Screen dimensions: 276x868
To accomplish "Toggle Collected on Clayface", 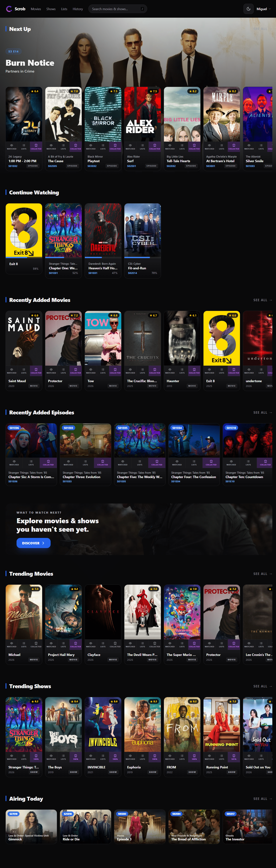I will coord(115,644).
